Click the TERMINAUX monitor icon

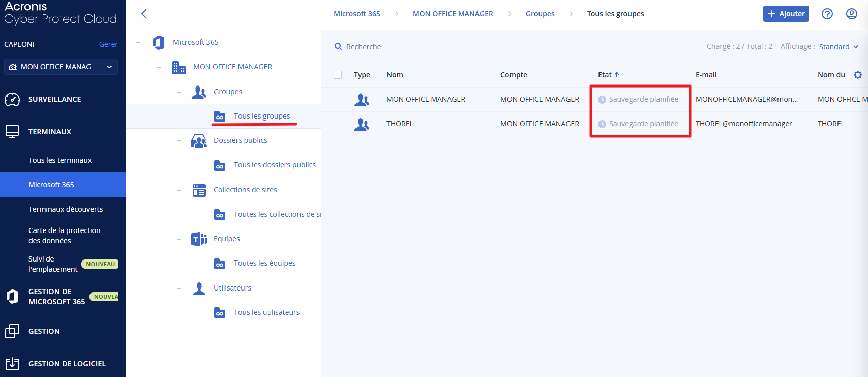pos(12,132)
